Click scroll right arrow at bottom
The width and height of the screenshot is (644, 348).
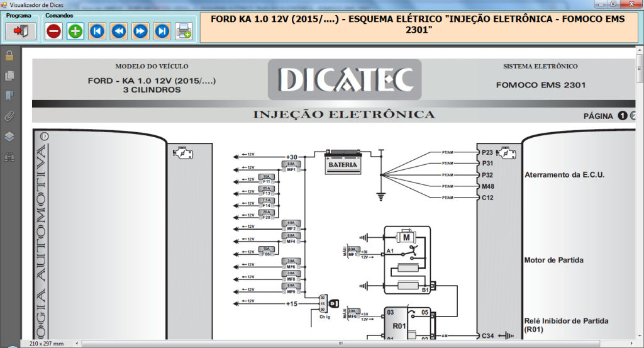tap(631, 343)
